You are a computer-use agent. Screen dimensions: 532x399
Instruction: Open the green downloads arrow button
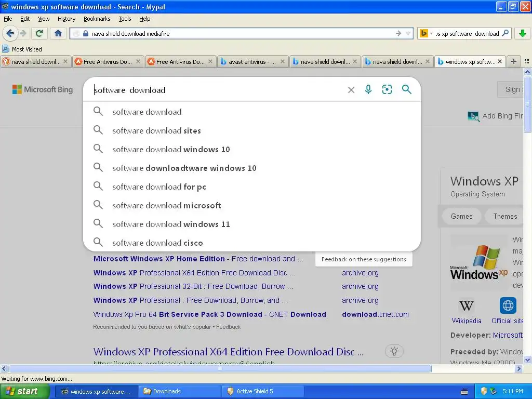523,33
